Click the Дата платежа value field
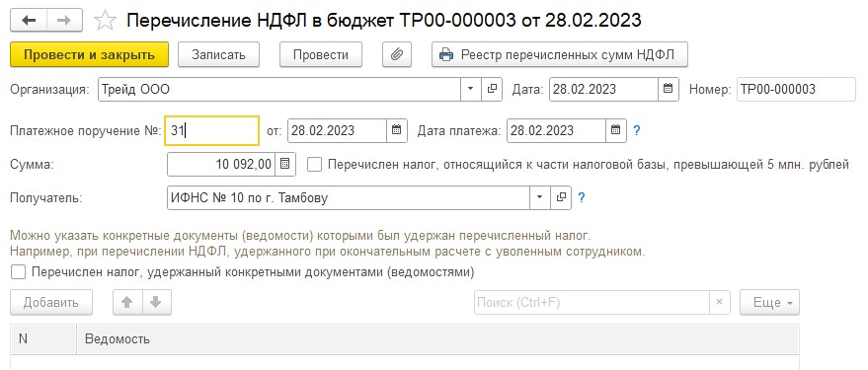This screenshot has width=868, height=370. click(556, 130)
